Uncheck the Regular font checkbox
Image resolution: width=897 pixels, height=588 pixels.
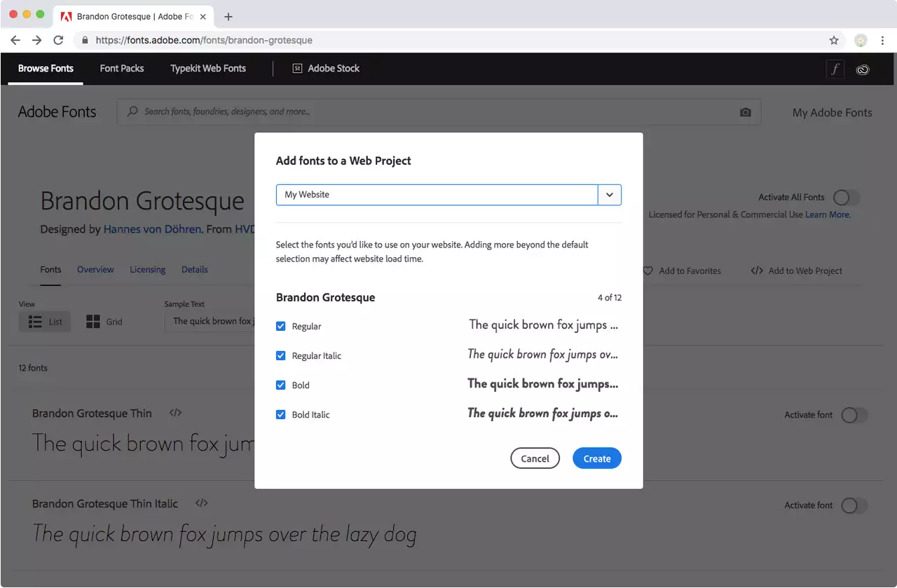(281, 327)
